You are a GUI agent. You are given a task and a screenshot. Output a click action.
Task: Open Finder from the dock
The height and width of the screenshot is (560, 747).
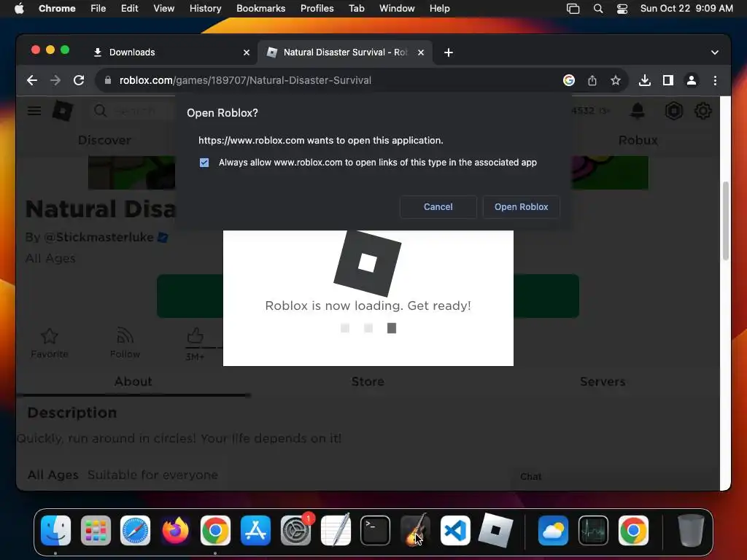pyautogui.click(x=55, y=531)
